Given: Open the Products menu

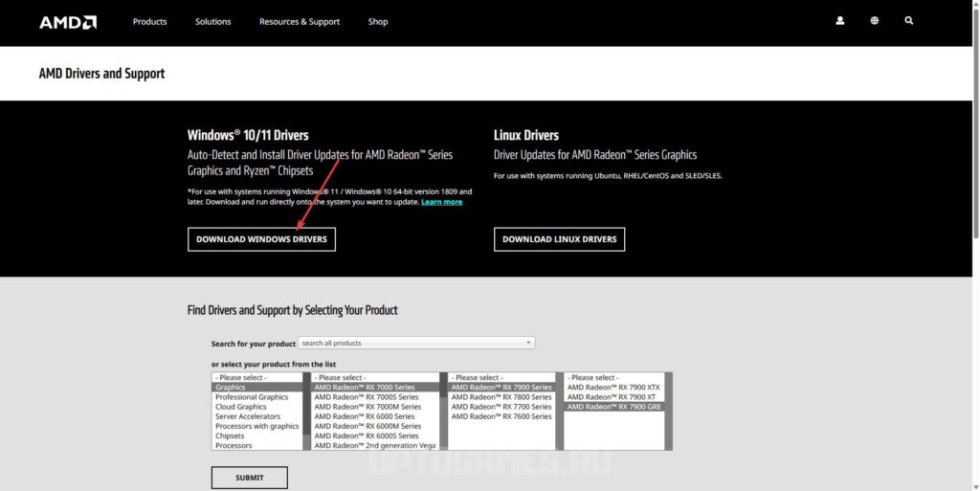Looking at the screenshot, I should tap(149, 22).
